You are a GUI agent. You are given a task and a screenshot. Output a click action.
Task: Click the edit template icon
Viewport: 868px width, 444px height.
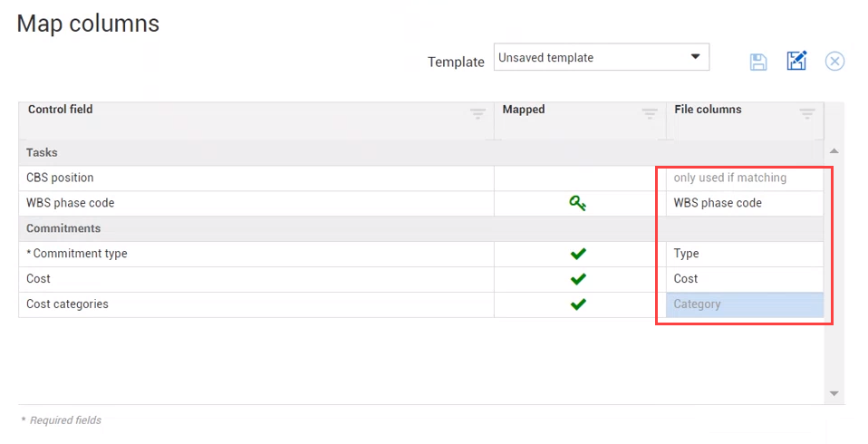click(x=796, y=62)
